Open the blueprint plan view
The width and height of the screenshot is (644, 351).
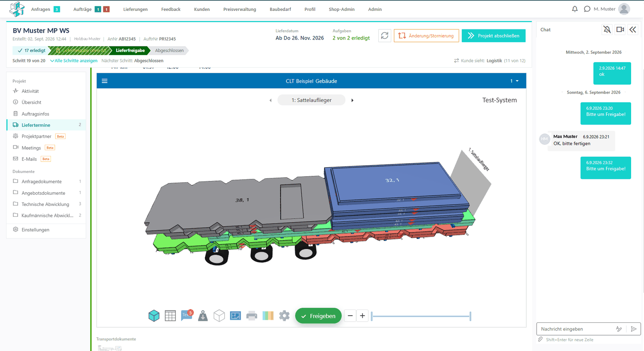click(235, 316)
